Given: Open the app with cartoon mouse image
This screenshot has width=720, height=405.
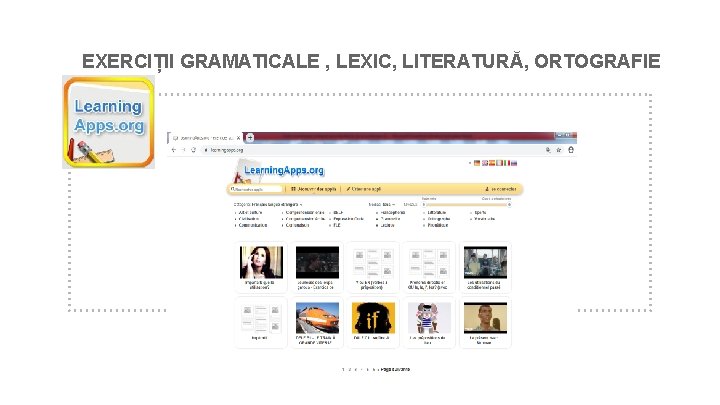Looking at the screenshot, I should 429,322.
